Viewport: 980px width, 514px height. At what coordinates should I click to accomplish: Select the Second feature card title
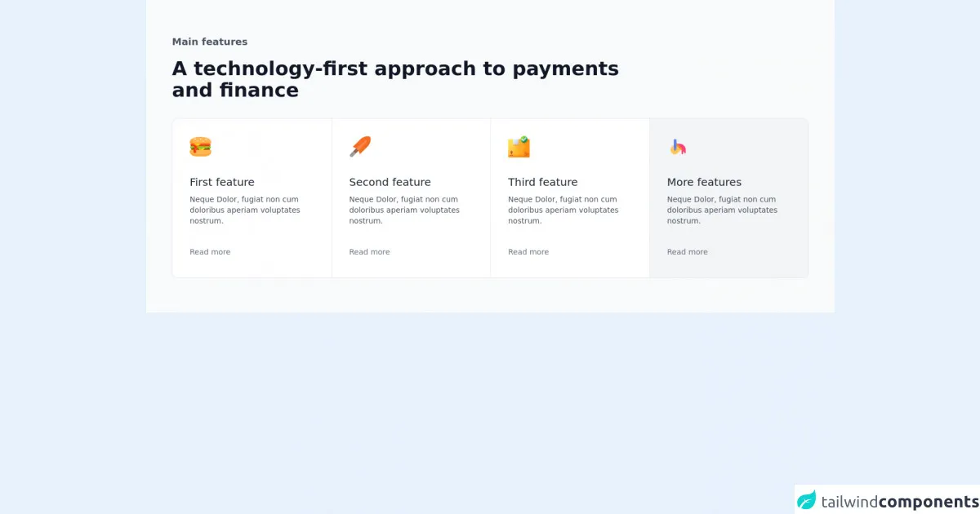(x=390, y=182)
